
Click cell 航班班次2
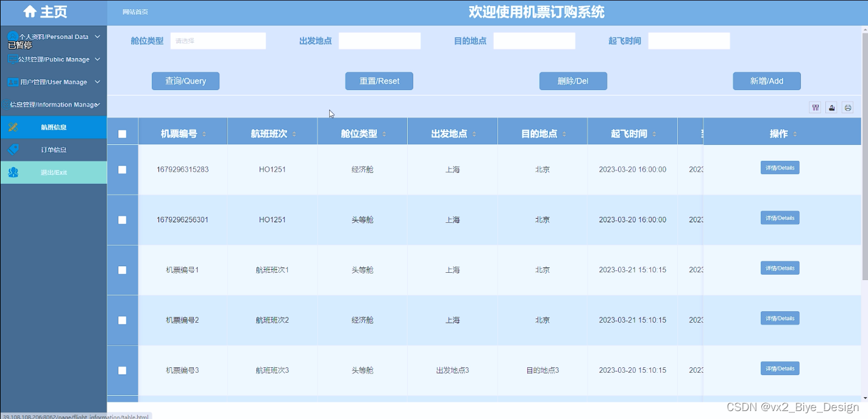point(272,320)
